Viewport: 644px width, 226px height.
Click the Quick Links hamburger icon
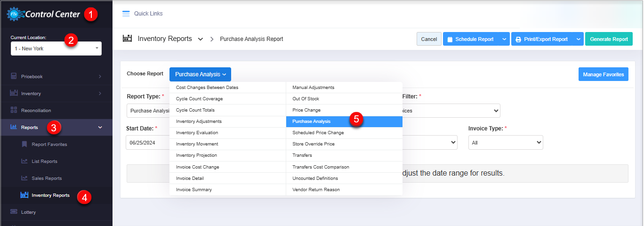pyautogui.click(x=126, y=14)
